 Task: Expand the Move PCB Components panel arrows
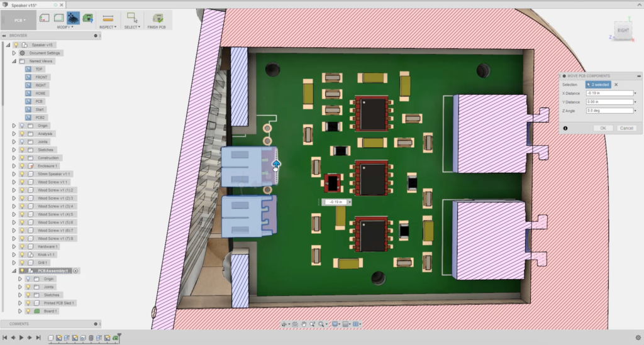pyautogui.click(x=639, y=76)
